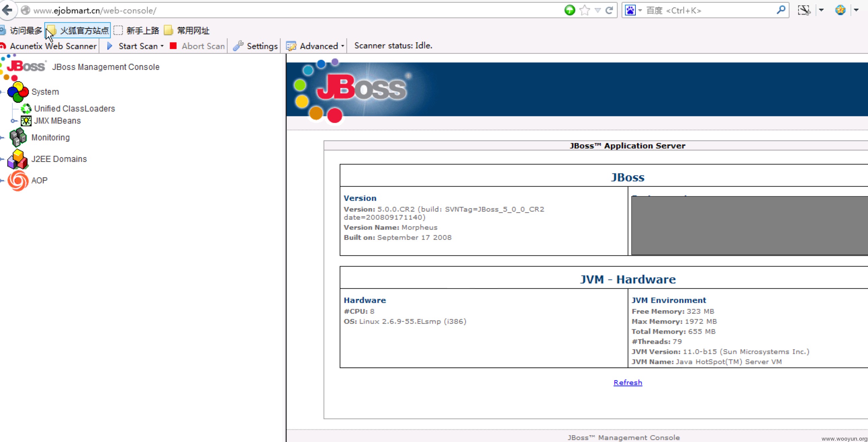Collapse the System tree node expander
Viewport: 868px width, 442px height.
[2, 92]
